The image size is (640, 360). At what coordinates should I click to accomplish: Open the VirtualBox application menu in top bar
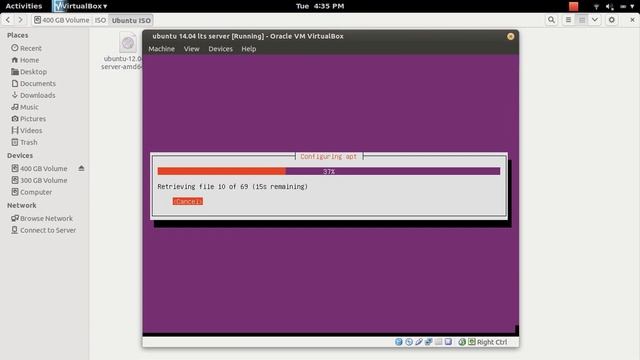click(x=81, y=6)
